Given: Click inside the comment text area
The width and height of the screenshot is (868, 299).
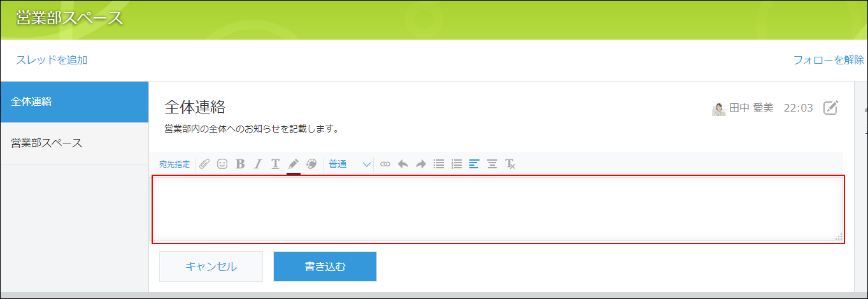Looking at the screenshot, I should (497, 208).
